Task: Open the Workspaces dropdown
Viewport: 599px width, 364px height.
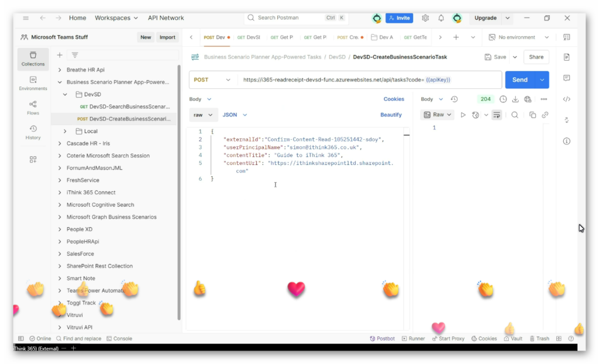Action: pyautogui.click(x=116, y=18)
